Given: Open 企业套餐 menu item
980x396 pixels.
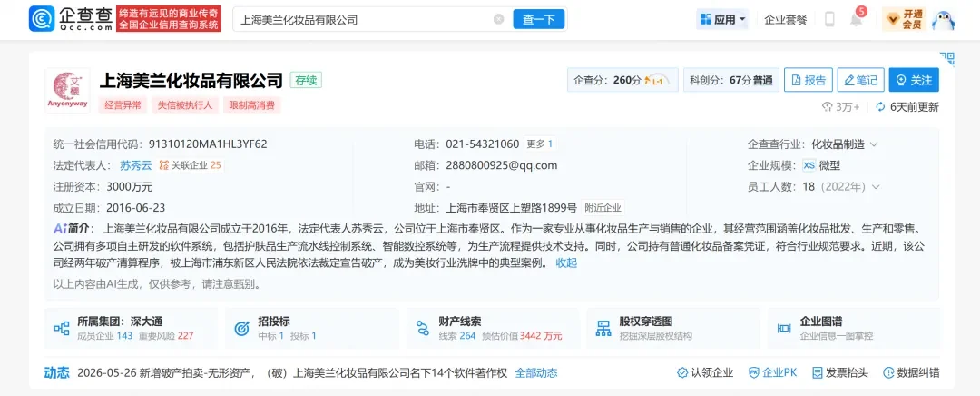Looking at the screenshot, I should point(786,19).
